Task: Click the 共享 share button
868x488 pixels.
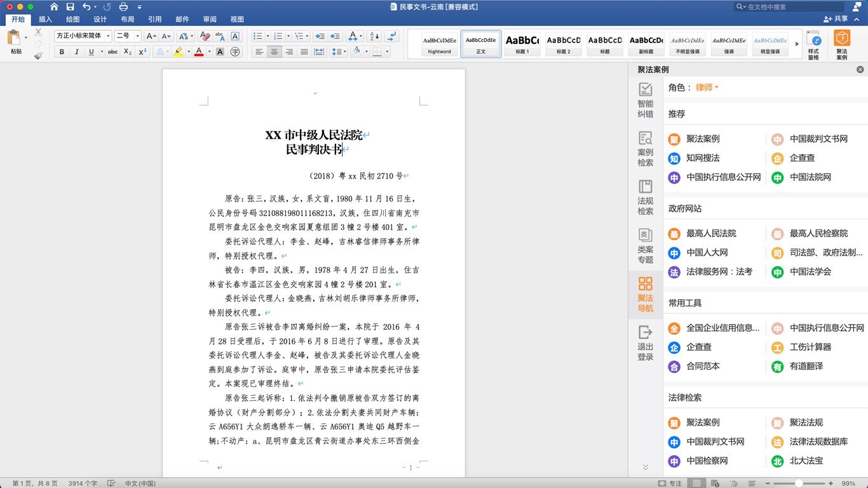Action: pyautogui.click(x=835, y=19)
